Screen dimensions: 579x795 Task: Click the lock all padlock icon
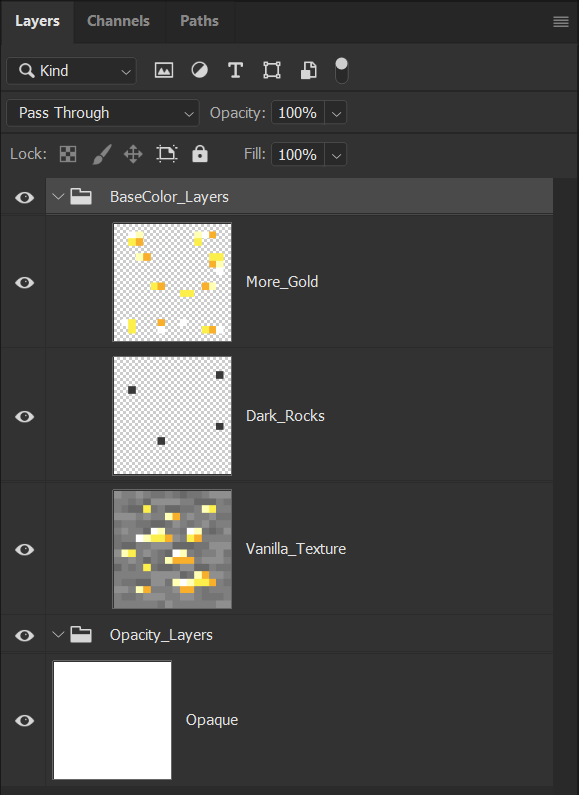coord(200,153)
